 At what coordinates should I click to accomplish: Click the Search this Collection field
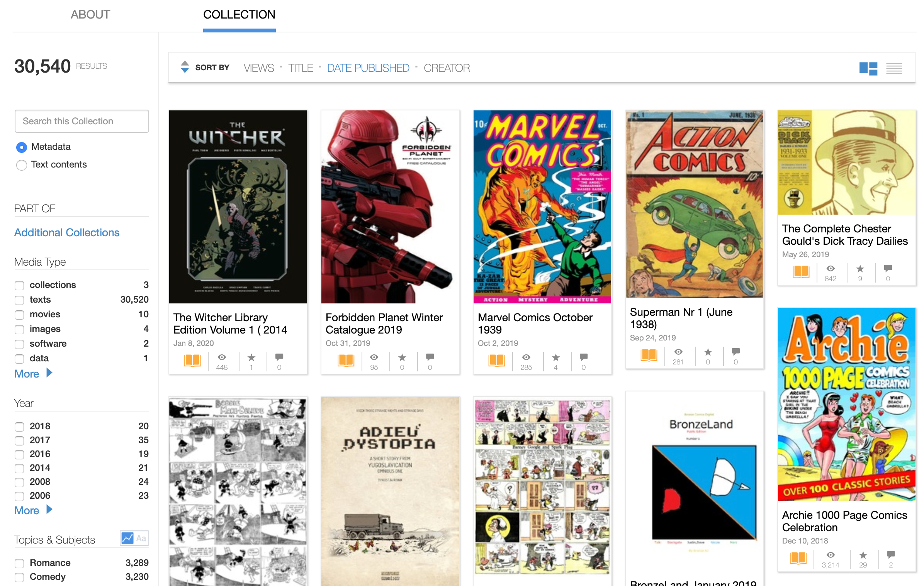pyautogui.click(x=82, y=121)
